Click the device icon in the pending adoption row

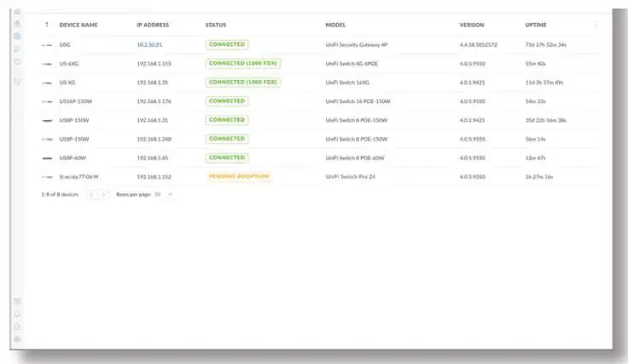point(47,176)
